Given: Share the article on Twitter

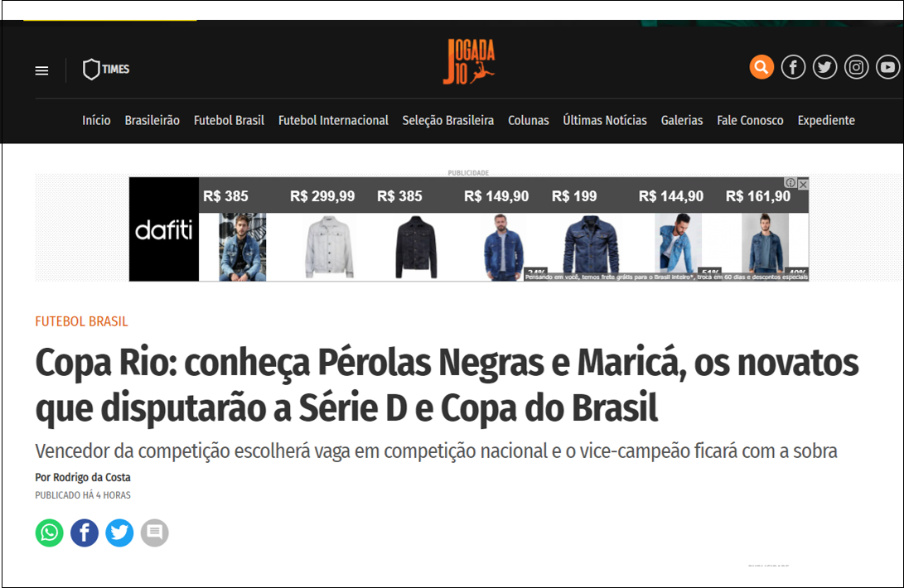Looking at the screenshot, I should coord(119,533).
